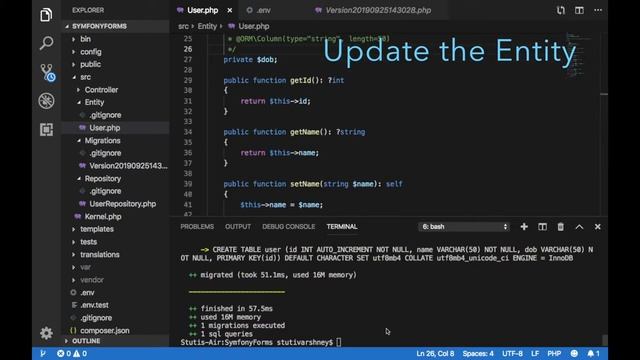Close the User.php editor tab
The image size is (640, 360).
click(230, 10)
